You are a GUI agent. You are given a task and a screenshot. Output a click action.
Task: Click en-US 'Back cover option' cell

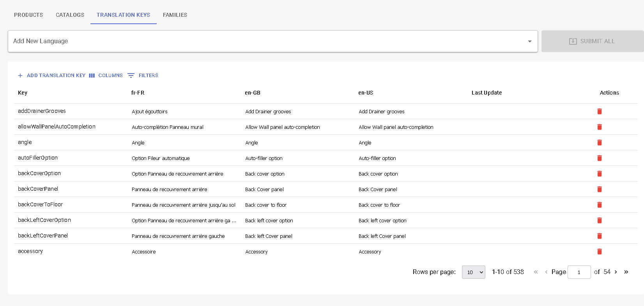[378, 174]
